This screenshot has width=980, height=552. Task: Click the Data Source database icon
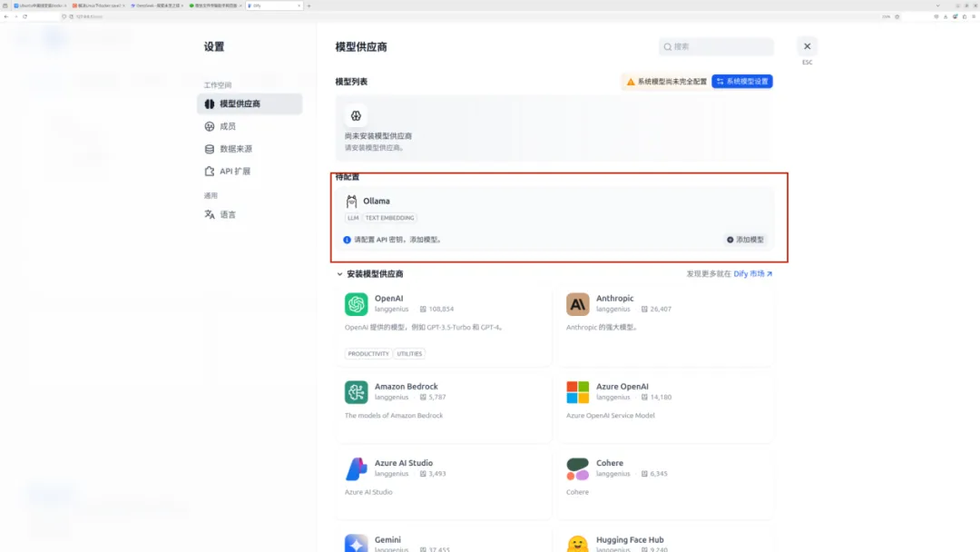tap(210, 149)
